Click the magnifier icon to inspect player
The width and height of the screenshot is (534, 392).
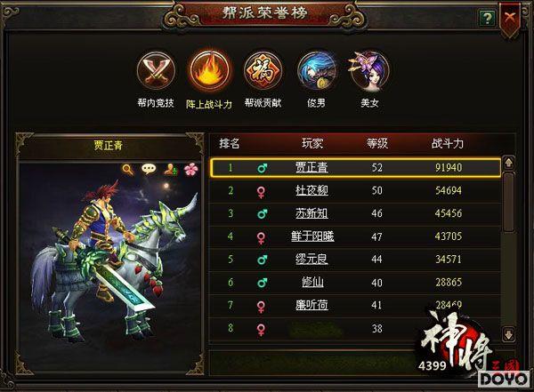click(127, 169)
